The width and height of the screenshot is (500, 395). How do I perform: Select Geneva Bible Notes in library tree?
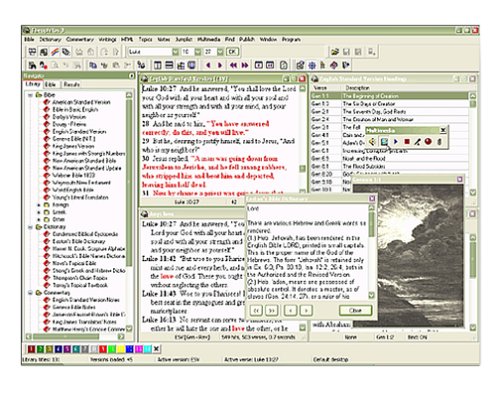coord(74,307)
